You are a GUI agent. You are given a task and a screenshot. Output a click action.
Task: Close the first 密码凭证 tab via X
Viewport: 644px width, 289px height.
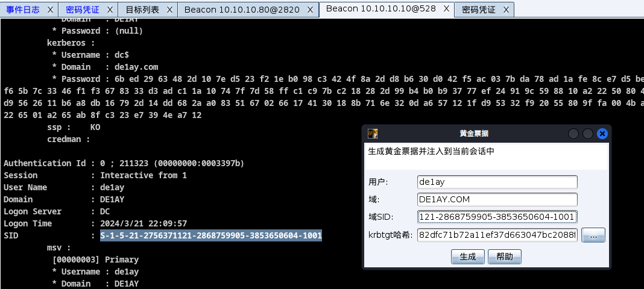point(110,10)
